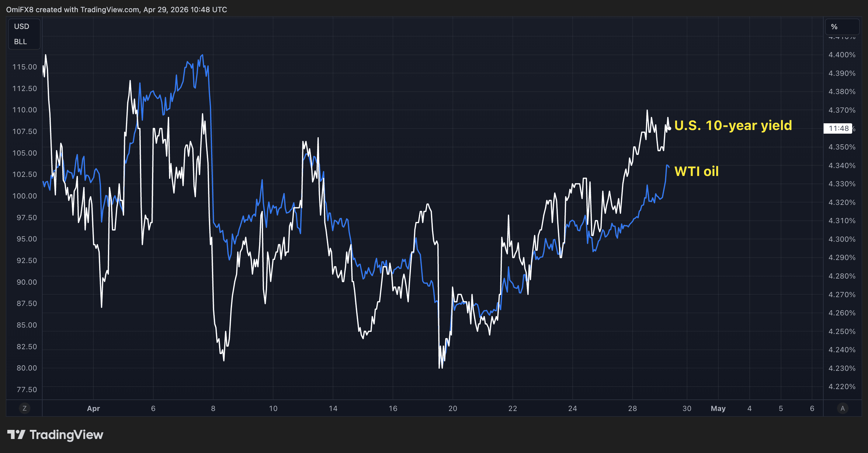
Task: Open the USD/BLL legend panel
Action: [24, 34]
